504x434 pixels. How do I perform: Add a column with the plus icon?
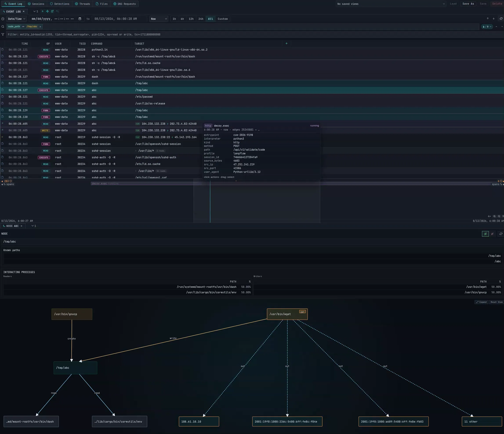[x=286, y=43]
